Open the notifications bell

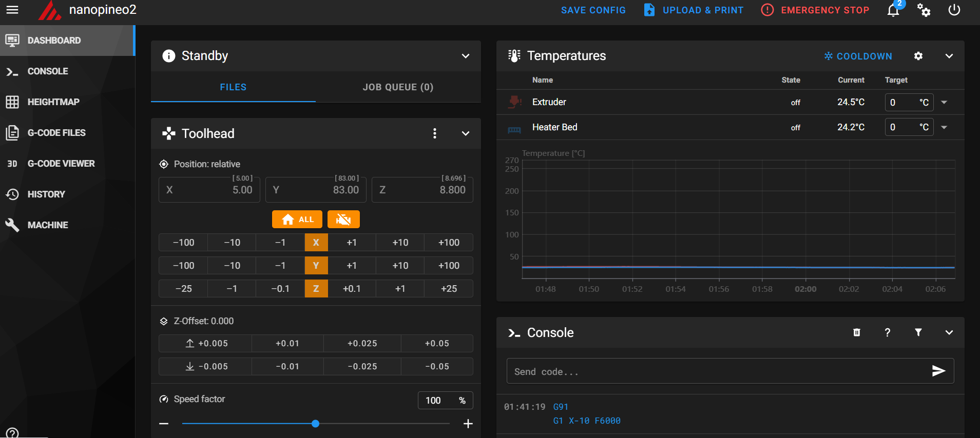(x=893, y=10)
